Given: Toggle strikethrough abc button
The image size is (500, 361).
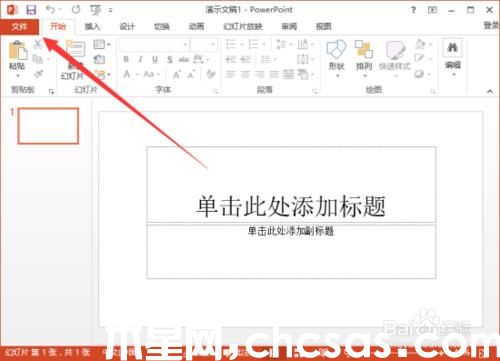Looking at the screenshot, I should tap(184, 59).
